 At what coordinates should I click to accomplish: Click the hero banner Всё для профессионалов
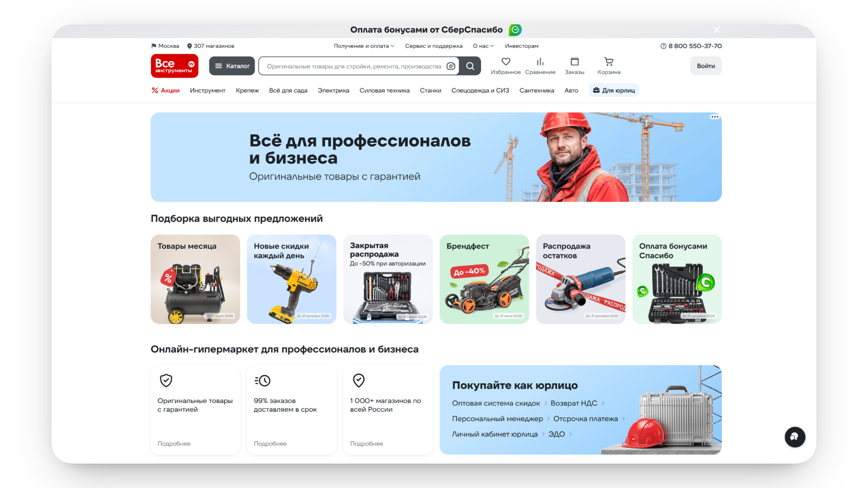(436, 157)
